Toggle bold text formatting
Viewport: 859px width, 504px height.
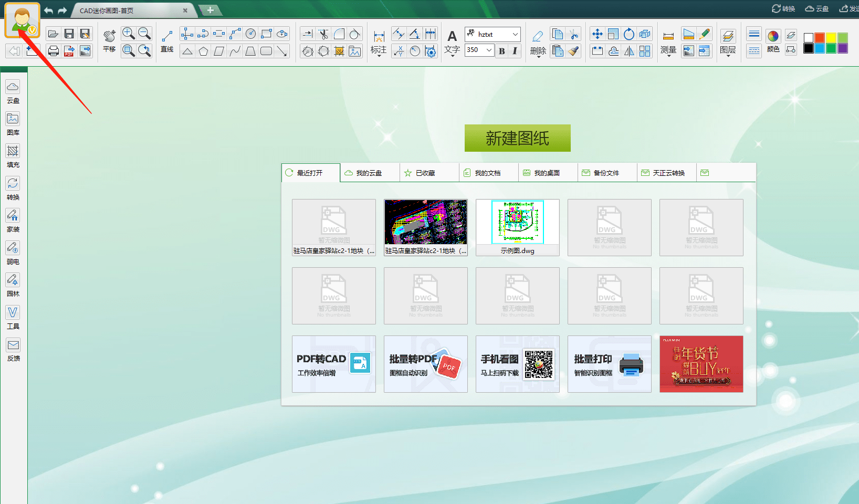pyautogui.click(x=502, y=51)
